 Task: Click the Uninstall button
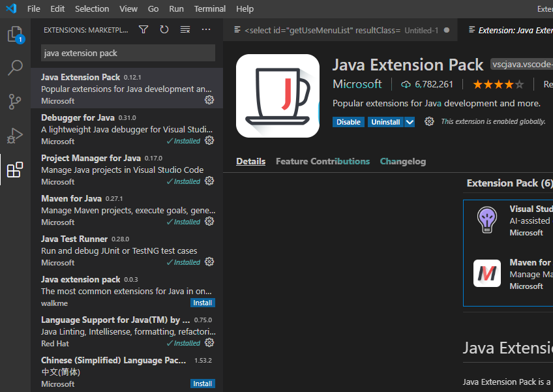click(x=385, y=122)
